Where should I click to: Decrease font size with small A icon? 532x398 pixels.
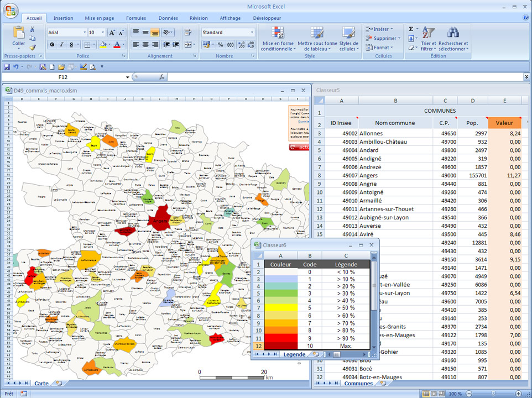point(121,33)
